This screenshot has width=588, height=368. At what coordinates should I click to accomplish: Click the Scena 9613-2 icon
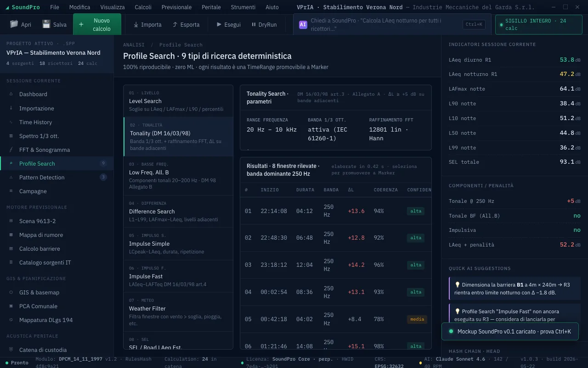[x=11, y=221]
